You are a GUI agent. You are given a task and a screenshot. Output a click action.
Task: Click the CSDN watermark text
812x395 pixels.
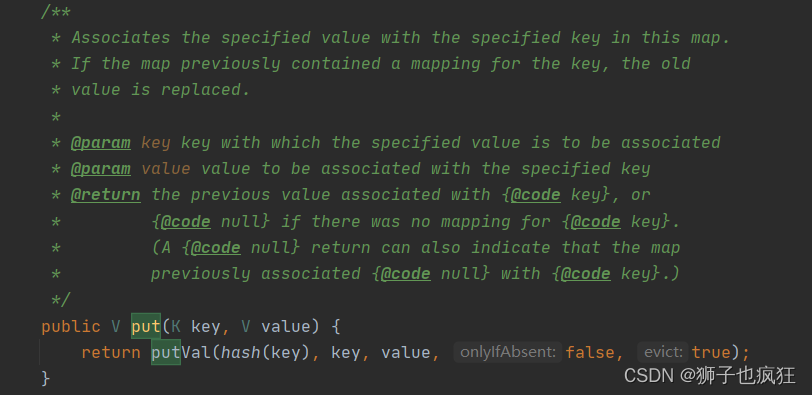click(x=709, y=376)
